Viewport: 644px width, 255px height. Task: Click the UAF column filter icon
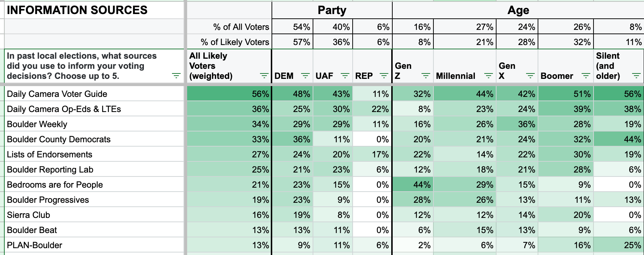tap(345, 76)
